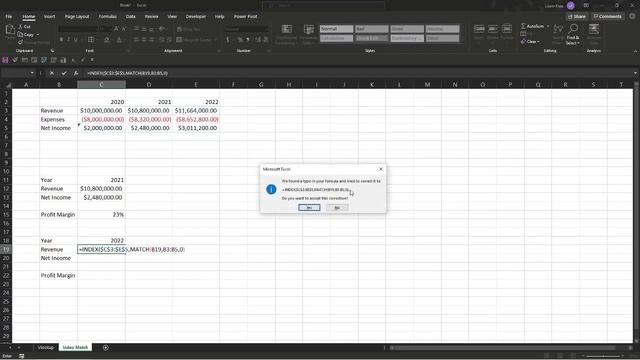Select column D header

(x=149, y=85)
